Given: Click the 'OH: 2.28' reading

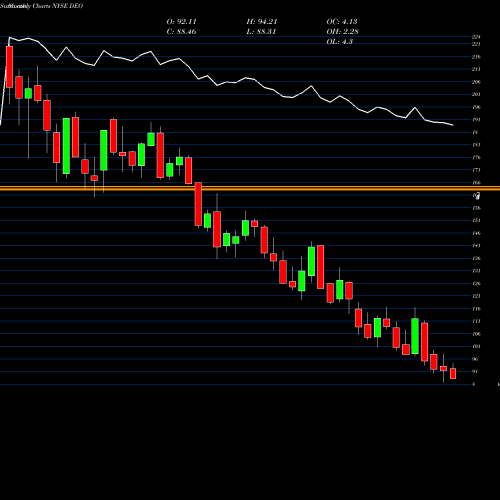Looking at the screenshot, I should pos(342,32).
